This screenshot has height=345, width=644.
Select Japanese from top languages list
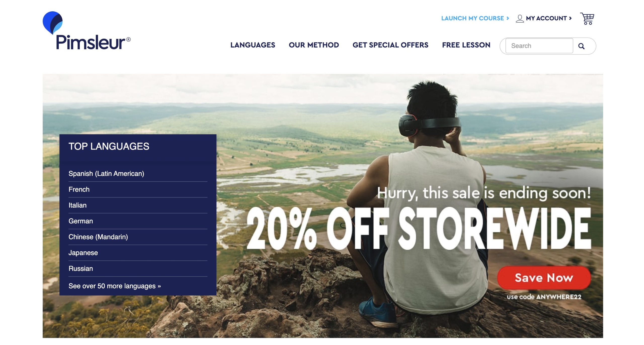click(84, 252)
